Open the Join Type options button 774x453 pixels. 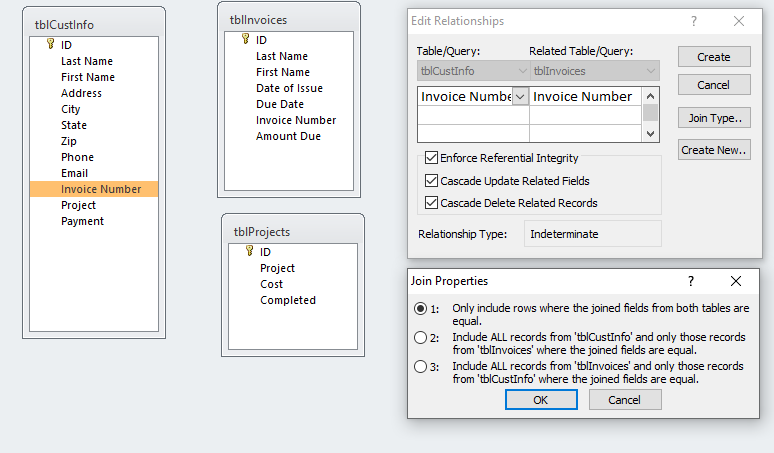click(x=714, y=118)
